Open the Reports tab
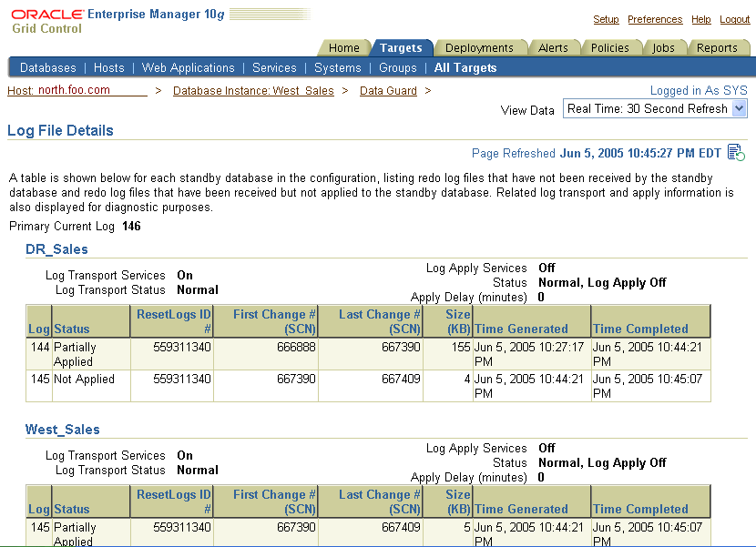This screenshot has width=756, height=547. point(719,47)
